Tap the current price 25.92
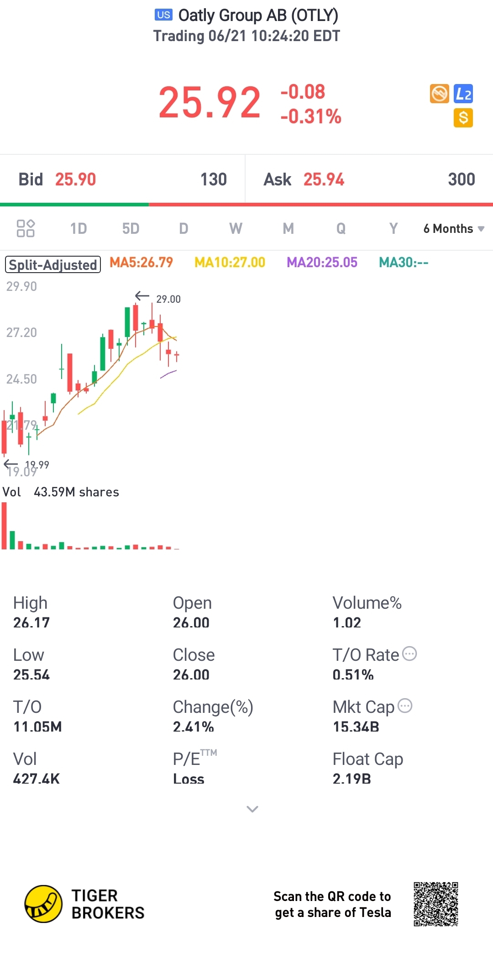Viewport: 493px width, 980px height. pos(210,103)
